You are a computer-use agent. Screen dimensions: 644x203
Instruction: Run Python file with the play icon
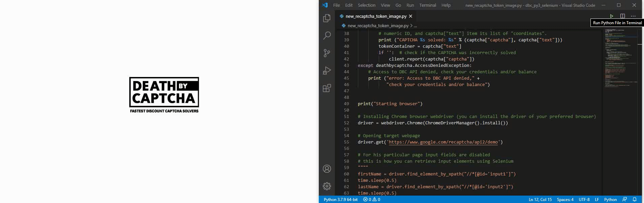pos(611,16)
